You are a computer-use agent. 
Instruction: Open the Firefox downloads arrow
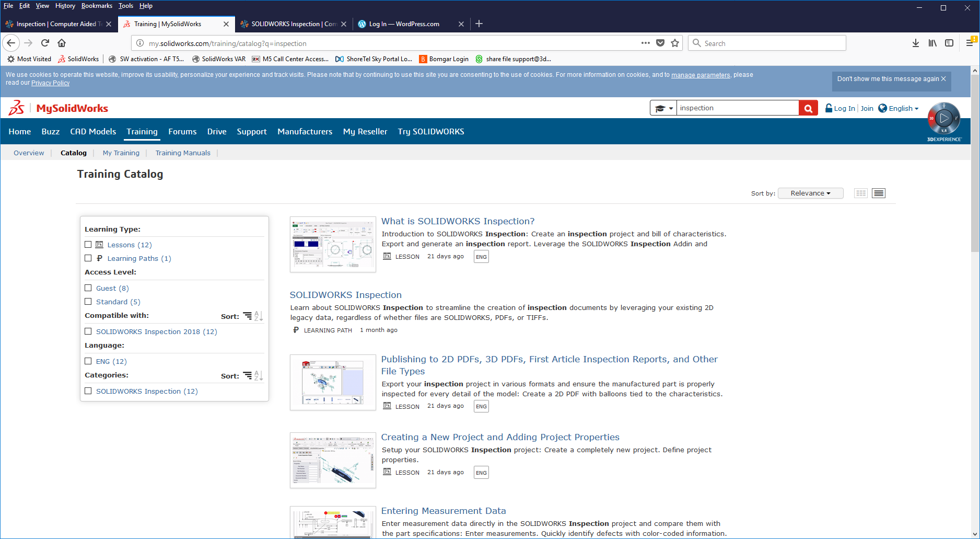tap(916, 43)
